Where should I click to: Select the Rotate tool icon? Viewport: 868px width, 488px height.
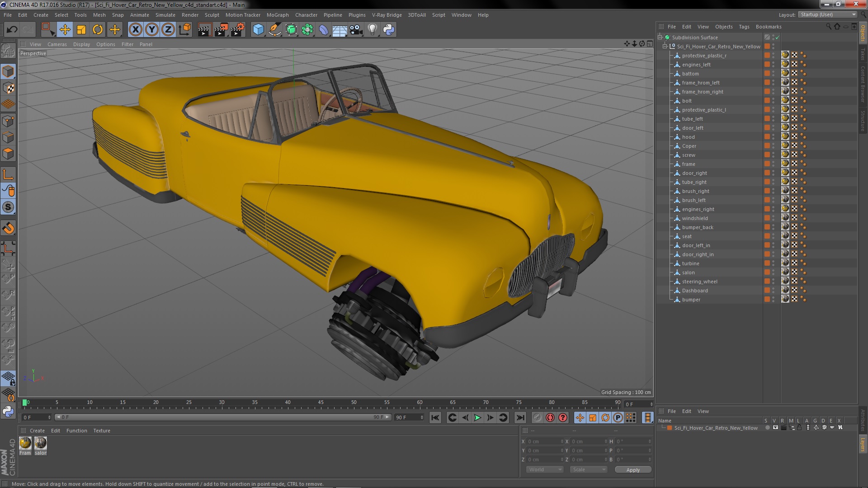(x=98, y=30)
